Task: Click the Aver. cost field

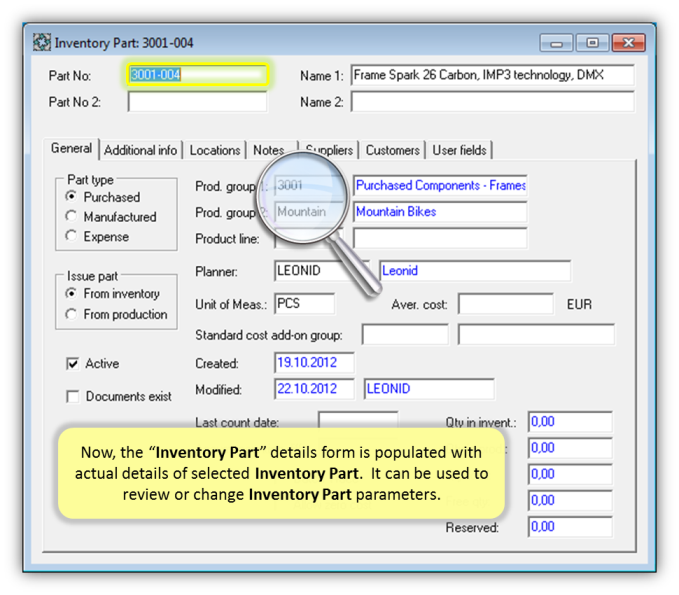Action: pos(506,304)
